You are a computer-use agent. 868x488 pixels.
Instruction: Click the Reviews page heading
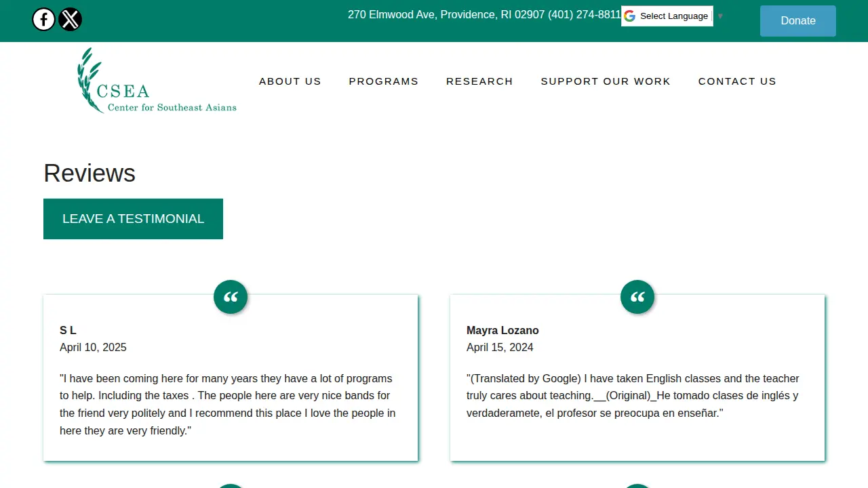[x=90, y=174]
